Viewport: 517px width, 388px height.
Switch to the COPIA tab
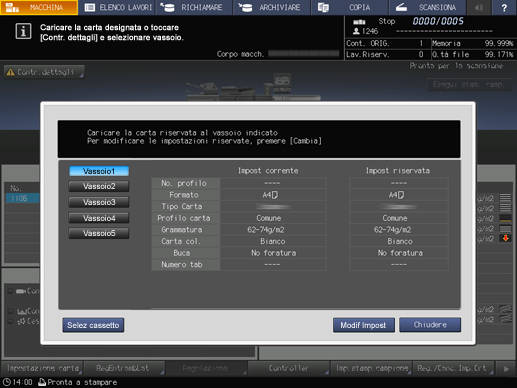coord(349,7)
